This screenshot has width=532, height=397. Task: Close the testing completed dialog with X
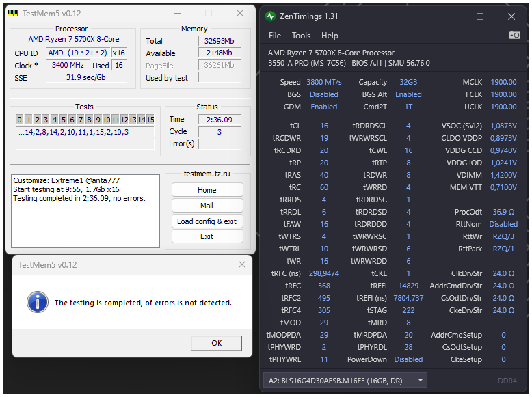click(241, 264)
